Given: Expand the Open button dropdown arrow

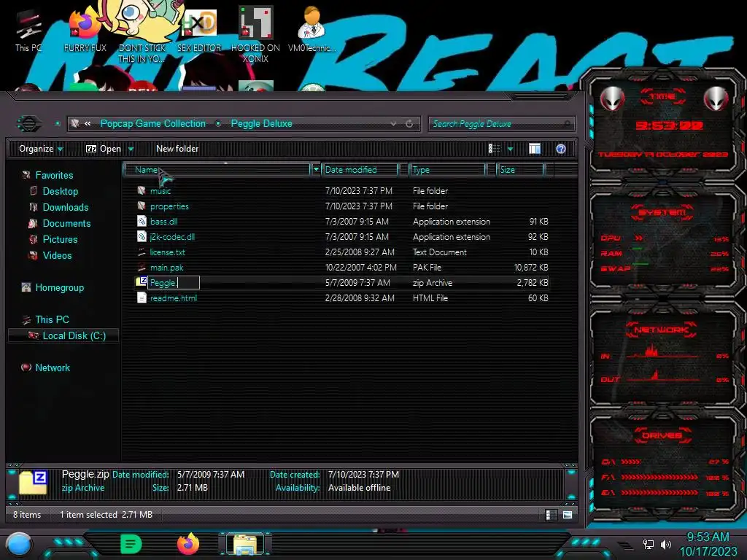Looking at the screenshot, I should pyautogui.click(x=131, y=149).
